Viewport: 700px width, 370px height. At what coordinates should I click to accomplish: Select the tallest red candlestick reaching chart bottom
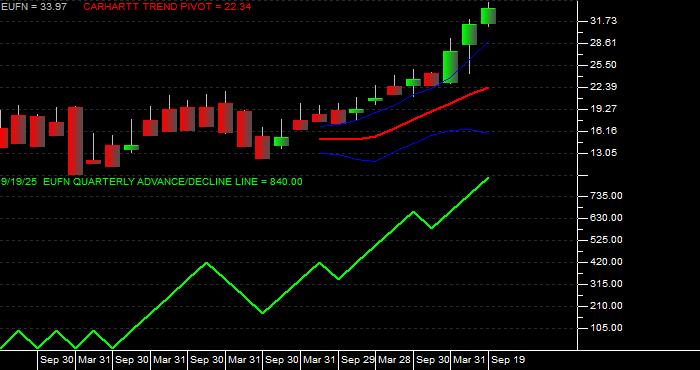click(75, 141)
